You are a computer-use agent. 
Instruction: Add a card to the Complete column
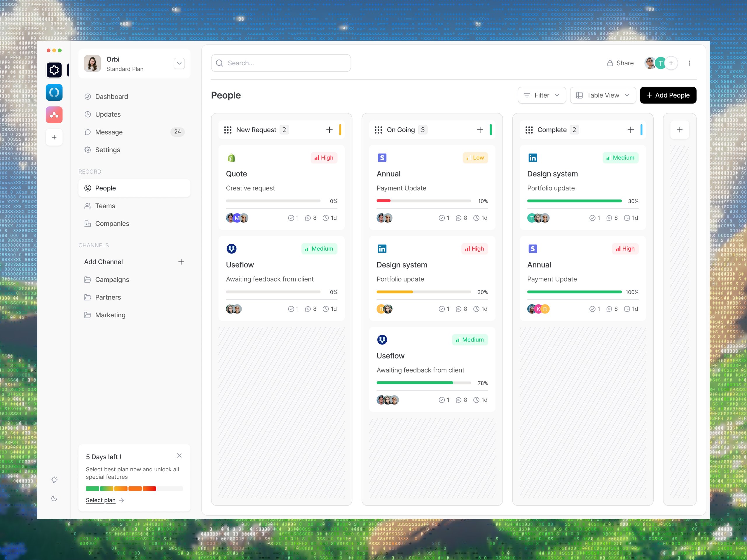coord(631,130)
